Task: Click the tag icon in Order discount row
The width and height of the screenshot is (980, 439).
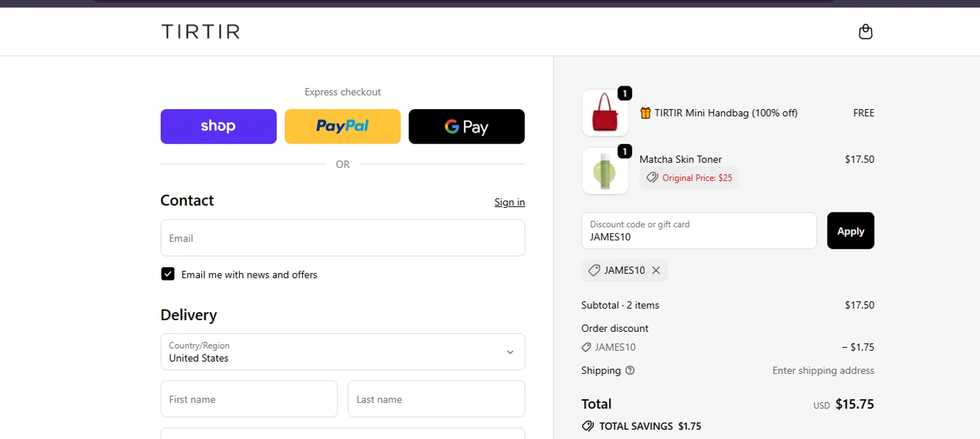Action: coord(586,348)
